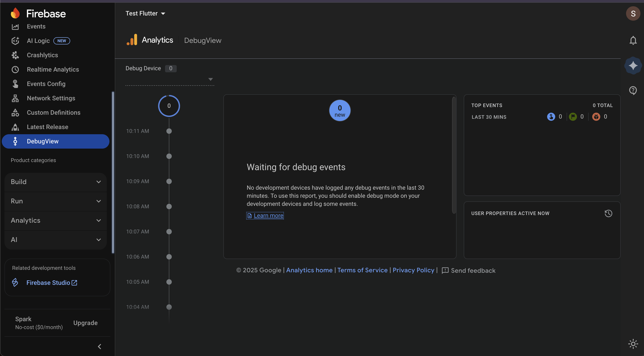
Task: Select the 10:08 AM timeline marker
Action: coord(169,207)
